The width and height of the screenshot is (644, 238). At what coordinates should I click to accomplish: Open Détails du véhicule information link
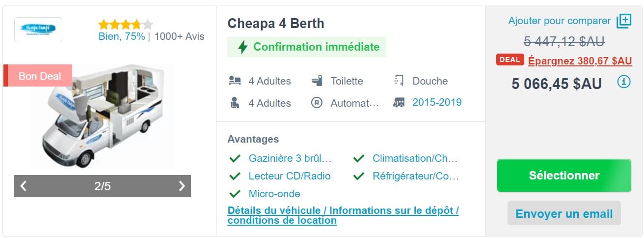[343, 215]
